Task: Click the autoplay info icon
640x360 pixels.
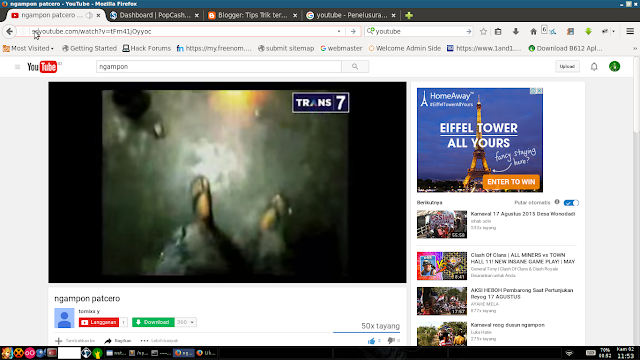Action: point(557,202)
